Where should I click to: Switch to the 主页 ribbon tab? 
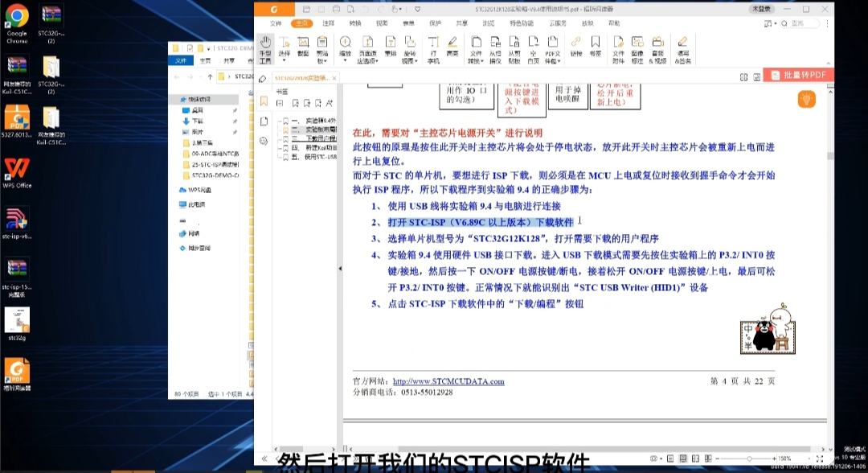(x=301, y=23)
